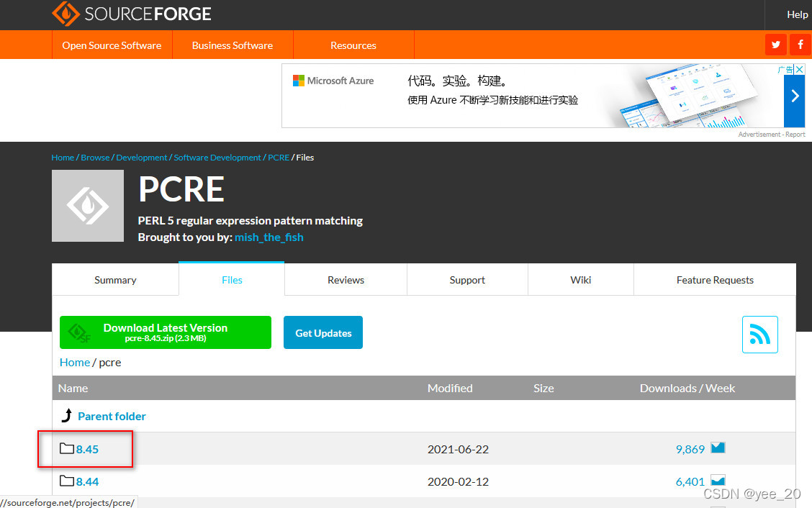Click the Help link
812x508 pixels.
797,14
